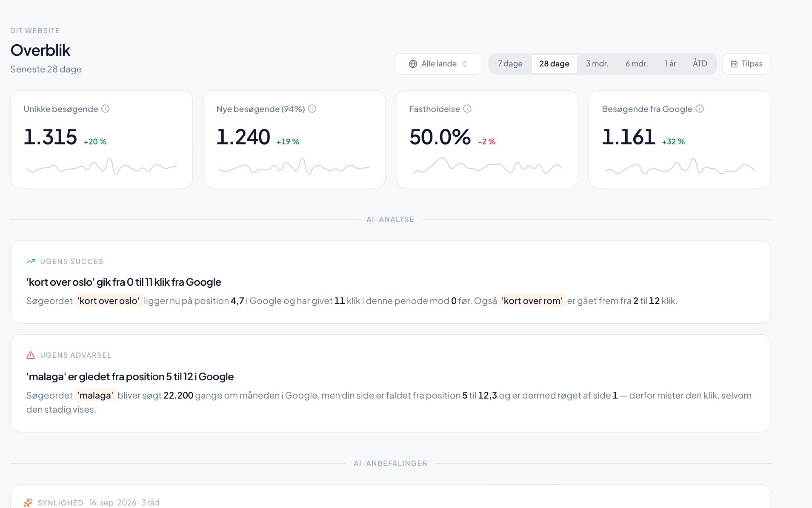
Task: Click the Unikke besøgende sparkline chart
Action: click(x=101, y=166)
